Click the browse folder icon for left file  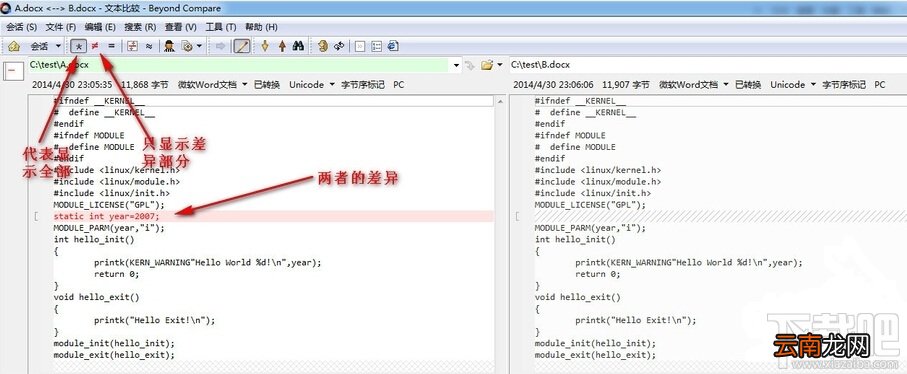[487, 65]
